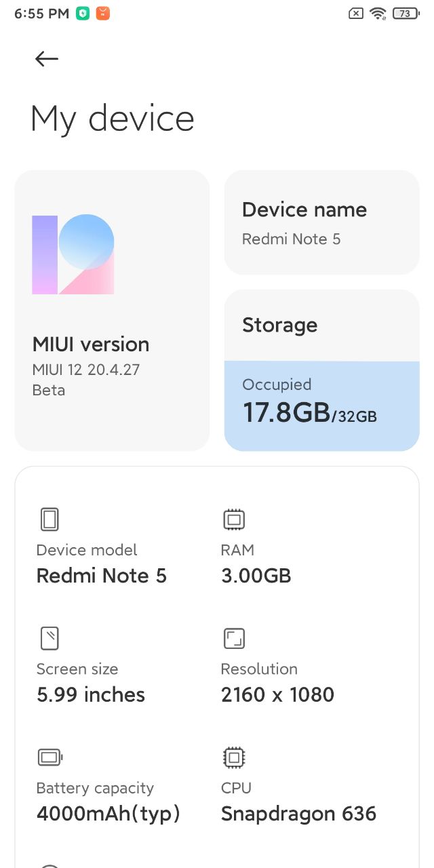Tap the Resolution icon

(234, 639)
